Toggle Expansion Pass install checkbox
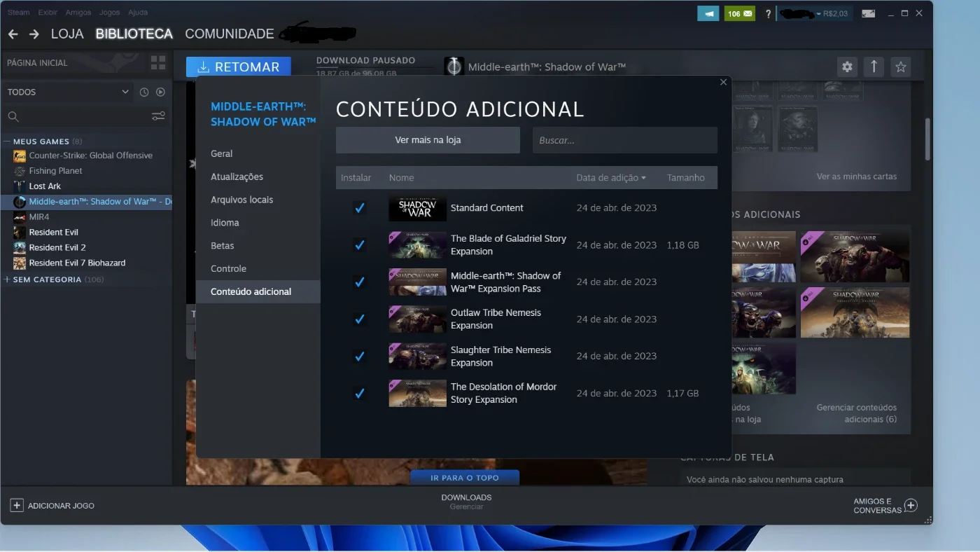The width and height of the screenshot is (980, 552). click(x=360, y=282)
